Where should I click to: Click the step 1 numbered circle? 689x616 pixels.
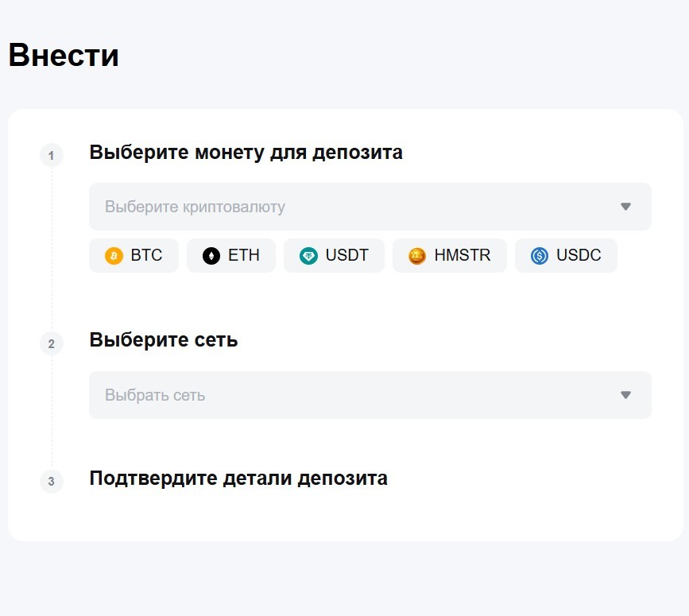click(51, 155)
